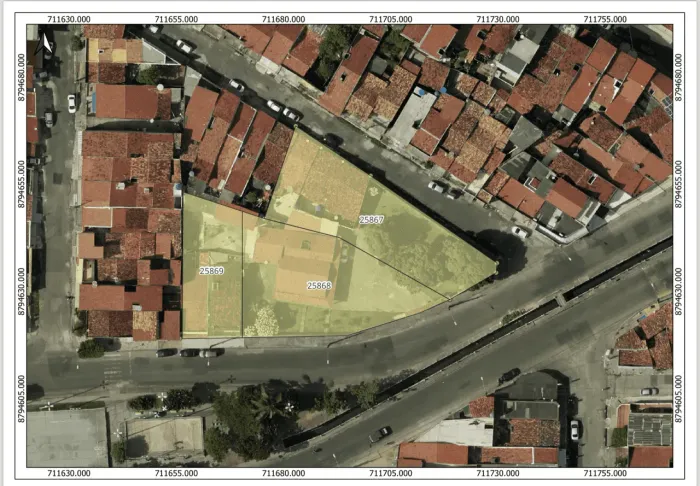Viewport: 700px width, 486px height.
Task: Select parcel label 25868
Action: [319, 286]
